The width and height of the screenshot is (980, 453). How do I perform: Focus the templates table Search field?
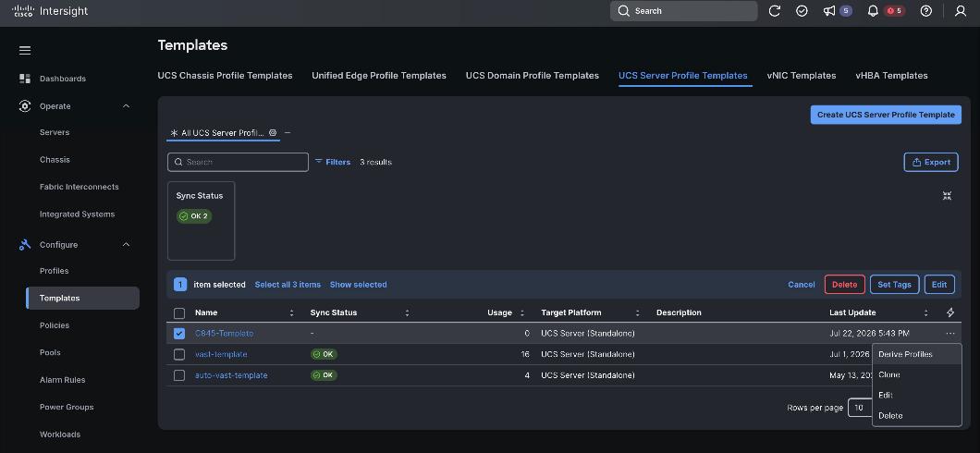pos(239,162)
